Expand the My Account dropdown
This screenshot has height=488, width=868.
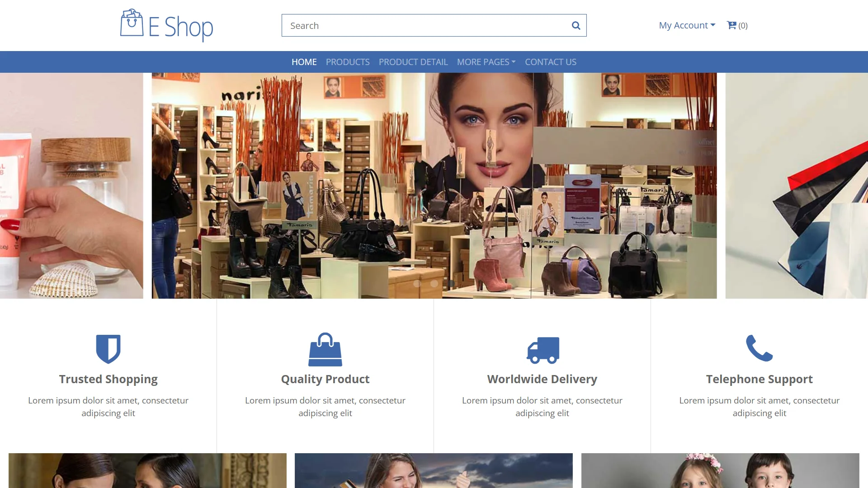tap(687, 25)
